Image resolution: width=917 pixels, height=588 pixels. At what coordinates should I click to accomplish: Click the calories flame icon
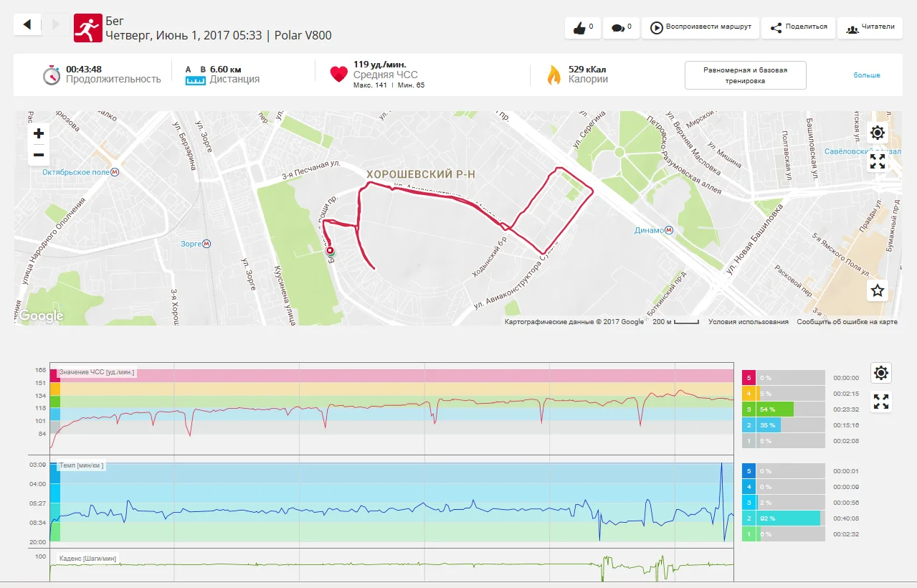pyautogui.click(x=553, y=75)
